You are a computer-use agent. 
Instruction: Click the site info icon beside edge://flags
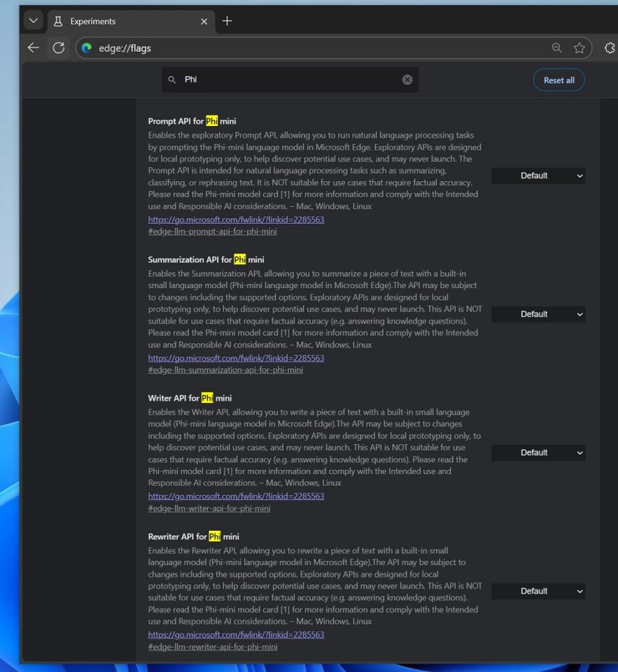pos(86,47)
